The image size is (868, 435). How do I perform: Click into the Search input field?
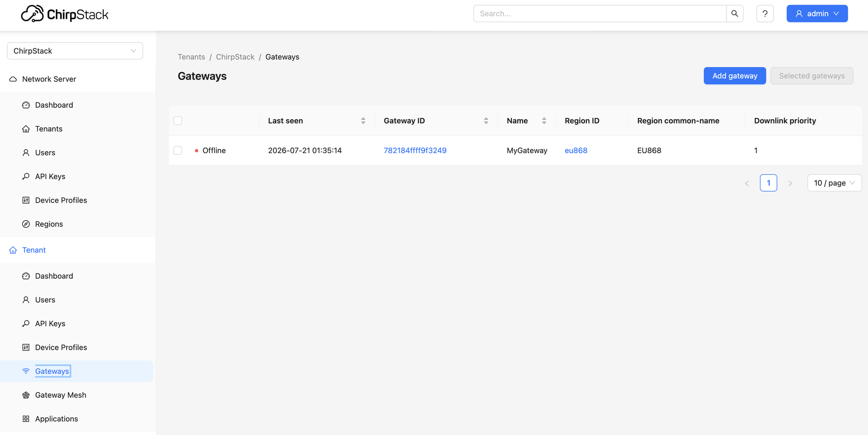click(600, 13)
